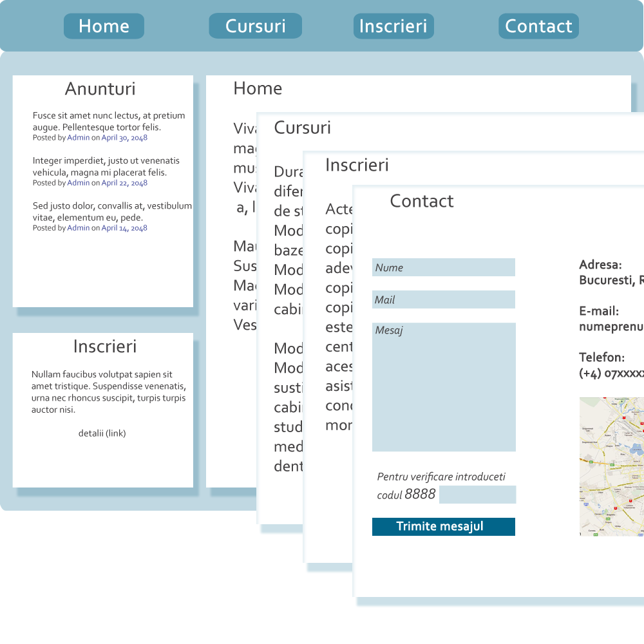Click the Trimite mesajul submit button

pyautogui.click(x=443, y=526)
